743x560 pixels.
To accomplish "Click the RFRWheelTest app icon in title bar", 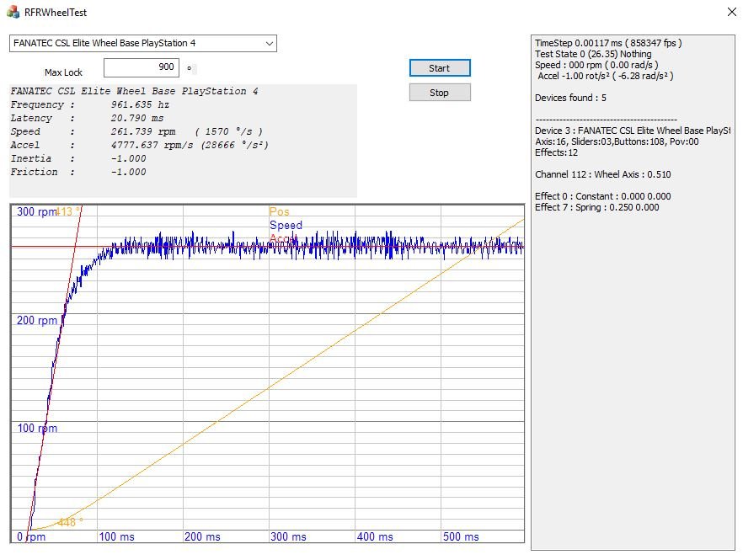I will tap(13, 13).
